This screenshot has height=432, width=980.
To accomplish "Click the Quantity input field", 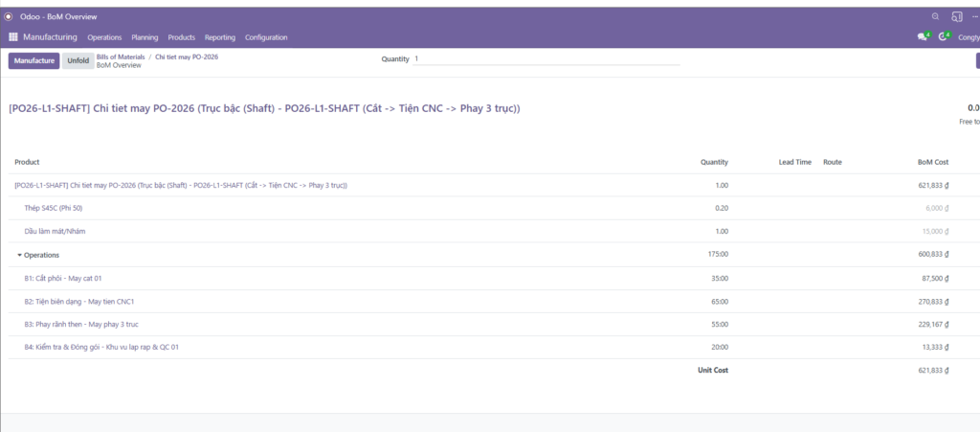I will [546, 58].
